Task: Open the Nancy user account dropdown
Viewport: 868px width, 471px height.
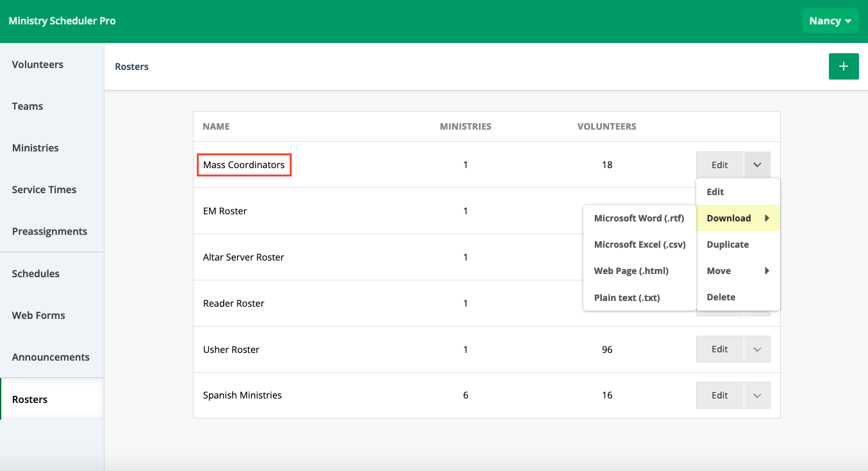Action: click(x=830, y=21)
